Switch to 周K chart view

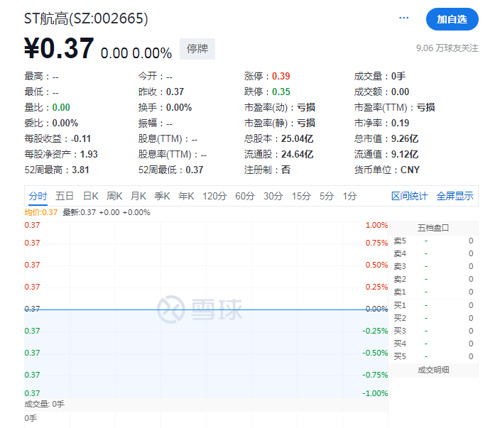pyautogui.click(x=114, y=196)
